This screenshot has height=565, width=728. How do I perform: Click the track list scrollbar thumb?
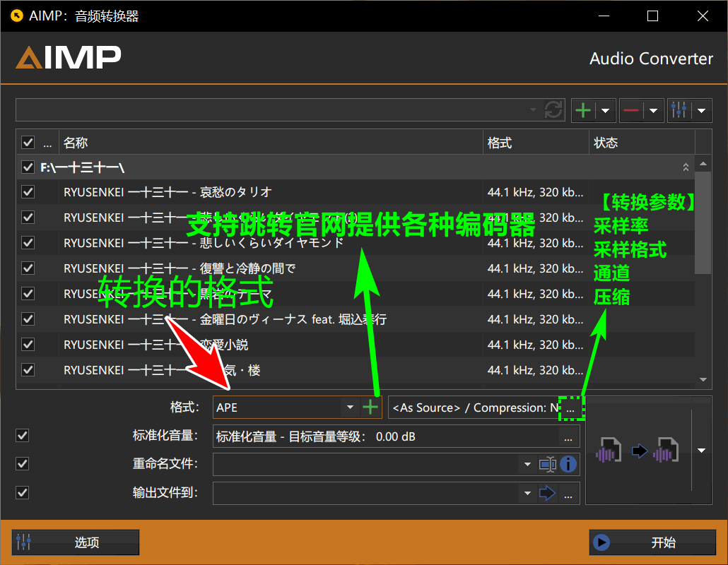coord(703,222)
